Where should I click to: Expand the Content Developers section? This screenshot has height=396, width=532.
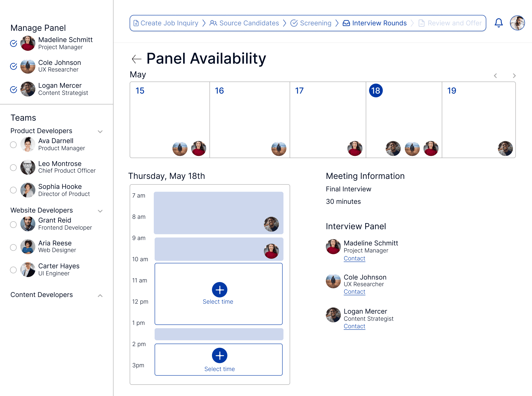(100, 295)
